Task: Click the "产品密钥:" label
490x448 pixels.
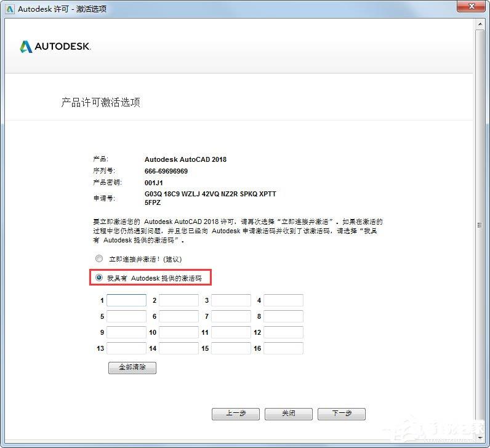Action: click(x=107, y=182)
